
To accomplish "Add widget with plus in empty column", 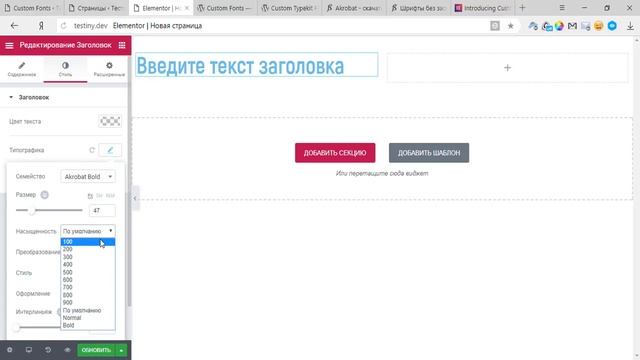I will coord(507,68).
